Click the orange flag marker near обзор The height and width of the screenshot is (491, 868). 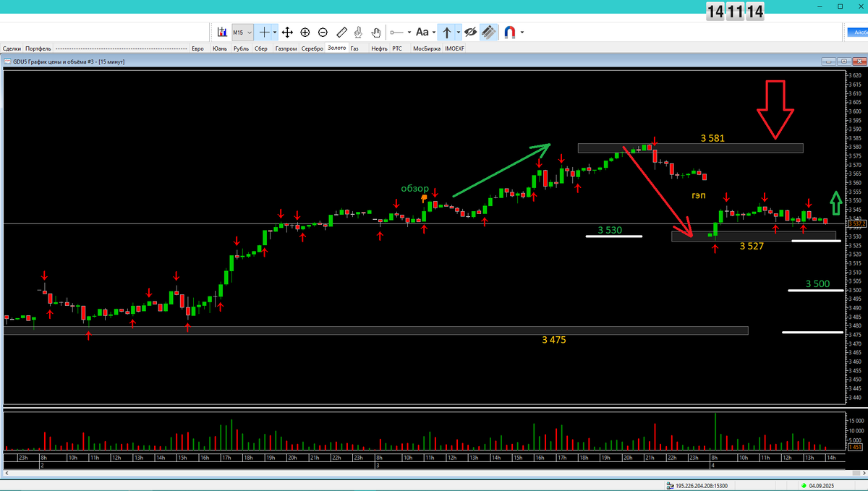coord(424,198)
